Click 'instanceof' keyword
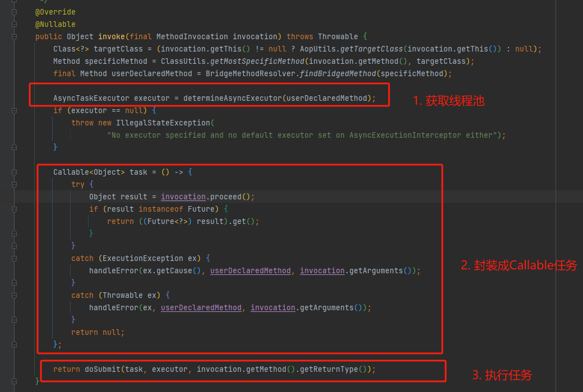583x392 pixels. 161,209
